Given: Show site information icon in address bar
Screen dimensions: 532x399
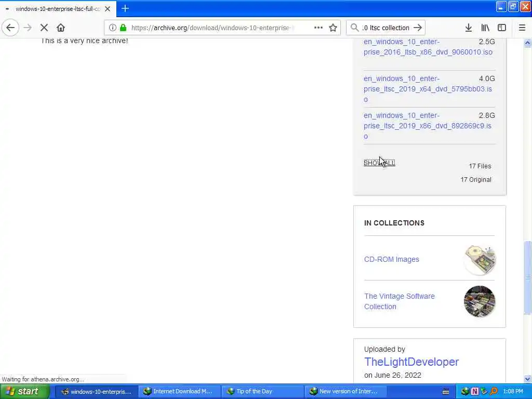Looking at the screenshot, I should click(x=113, y=28).
